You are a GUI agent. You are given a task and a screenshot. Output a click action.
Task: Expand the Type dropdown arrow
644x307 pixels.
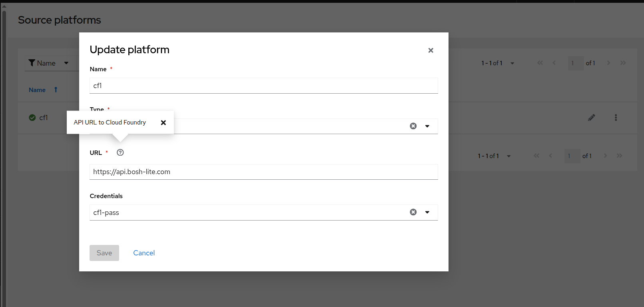coord(427,126)
